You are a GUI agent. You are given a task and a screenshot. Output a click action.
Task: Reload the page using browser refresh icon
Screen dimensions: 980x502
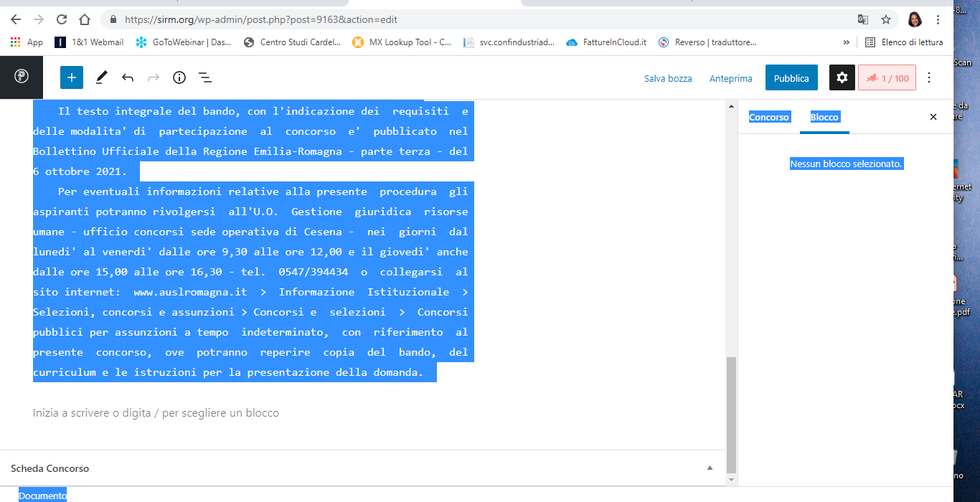coord(62,19)
